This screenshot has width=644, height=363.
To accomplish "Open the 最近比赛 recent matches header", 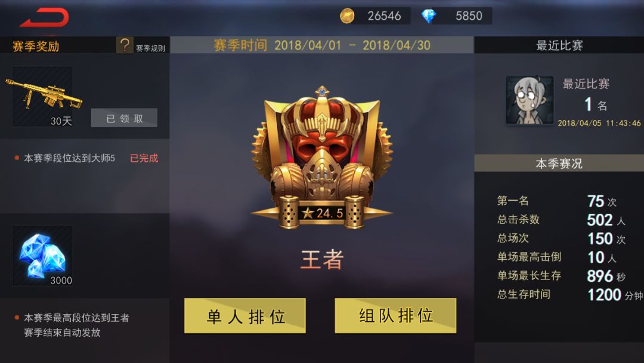I will click(559, 45).
